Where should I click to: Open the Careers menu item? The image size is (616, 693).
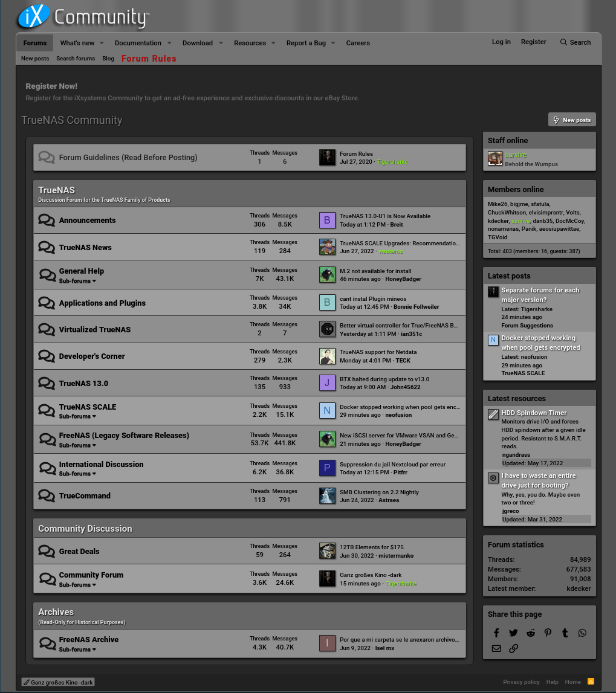(x=358, y=43)
